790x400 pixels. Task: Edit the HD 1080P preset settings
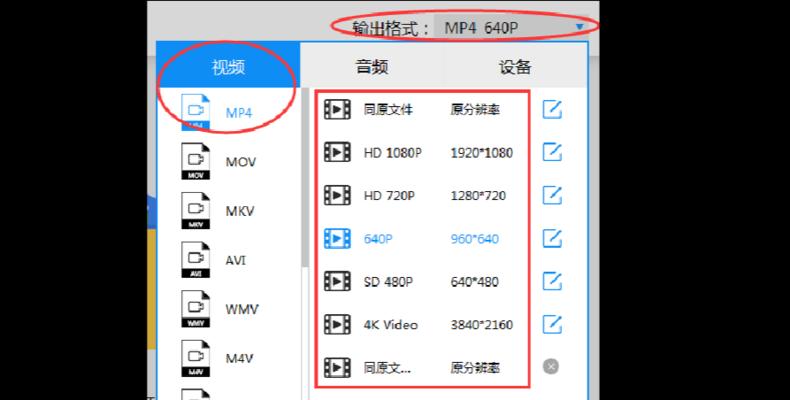click(x=552, y=152)
